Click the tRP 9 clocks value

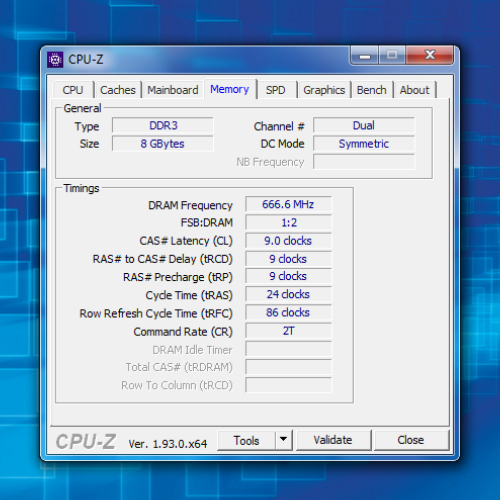pos(288,276)
